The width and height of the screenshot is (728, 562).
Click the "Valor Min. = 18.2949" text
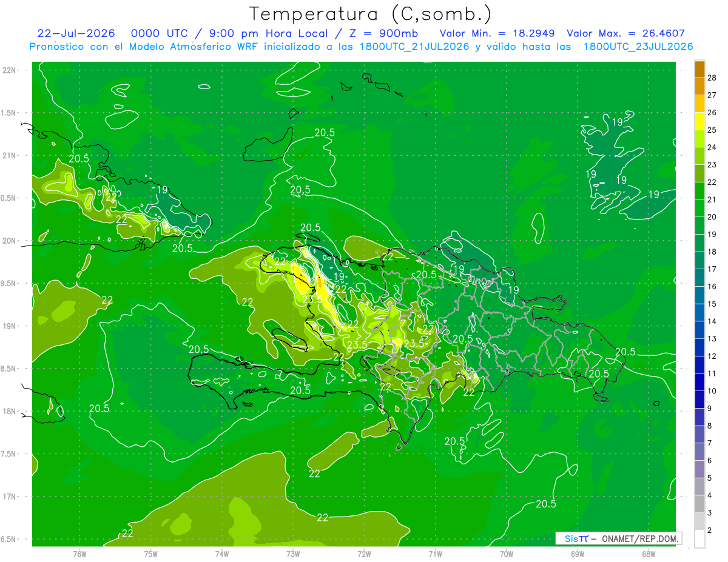(x=498, y=33)
